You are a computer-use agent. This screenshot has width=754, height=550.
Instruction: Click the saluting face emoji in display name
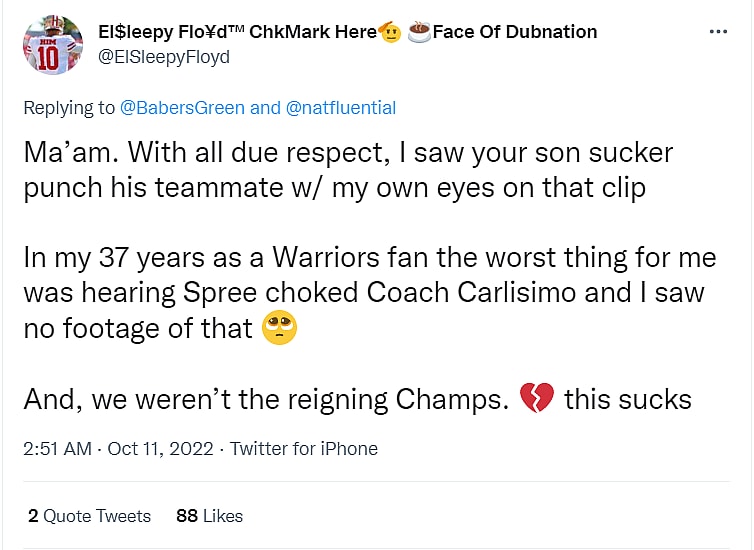[391, 32]
